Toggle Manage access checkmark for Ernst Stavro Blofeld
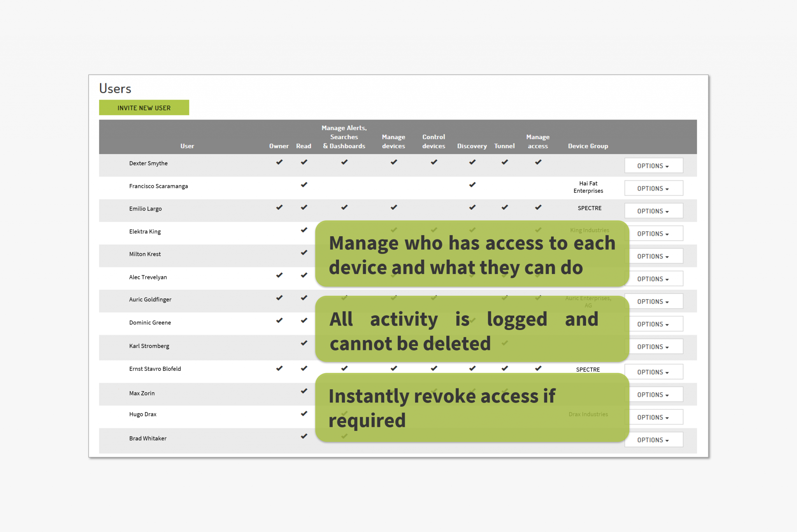Viewport: 797px width, 532px height. 538,368
